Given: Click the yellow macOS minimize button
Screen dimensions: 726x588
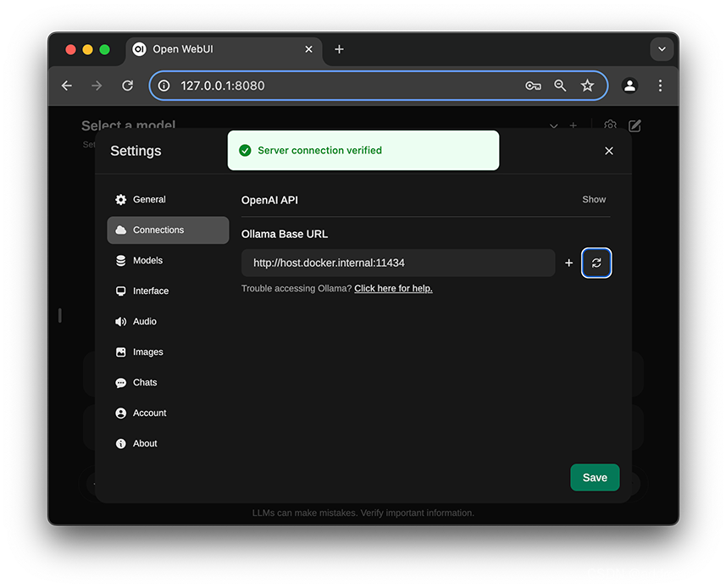Looking at the screenshot, I should coord(87,49).
